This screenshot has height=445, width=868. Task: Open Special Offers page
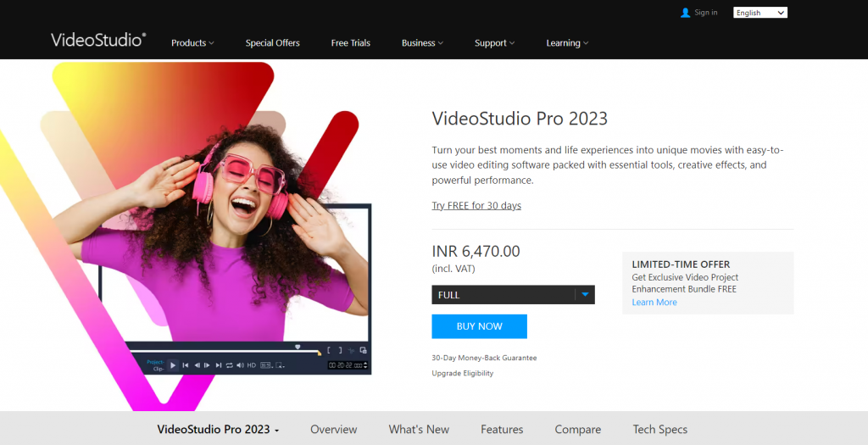(272, 42)
